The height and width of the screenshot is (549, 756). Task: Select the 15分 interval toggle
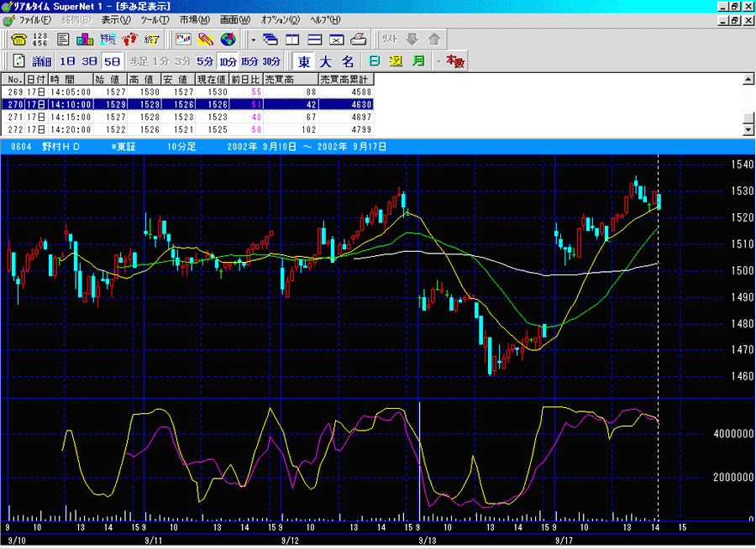249,61
